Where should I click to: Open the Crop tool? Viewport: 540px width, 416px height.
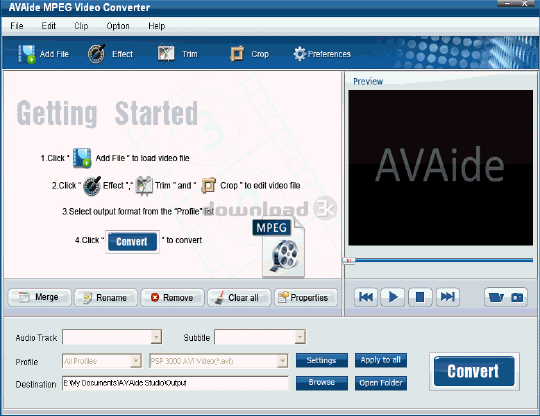click(x=237, y=54)
